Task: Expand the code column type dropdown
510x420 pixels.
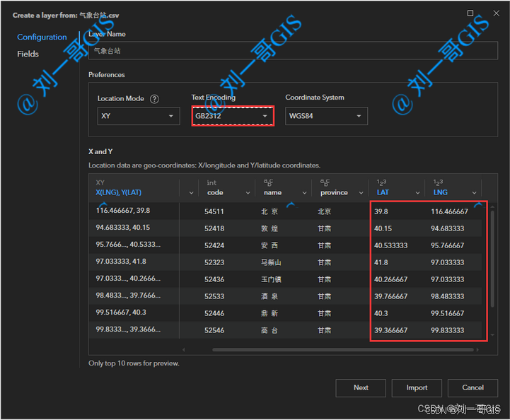Action: click(248, 193)
